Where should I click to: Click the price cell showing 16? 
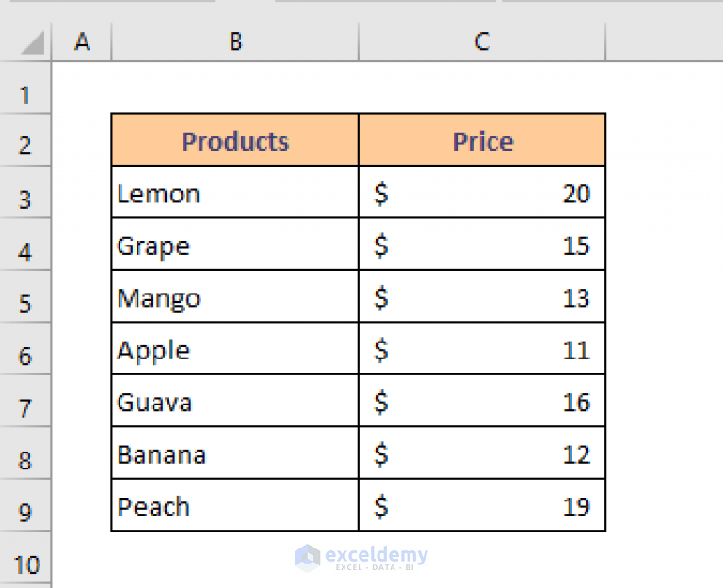(x=482, y=401)
